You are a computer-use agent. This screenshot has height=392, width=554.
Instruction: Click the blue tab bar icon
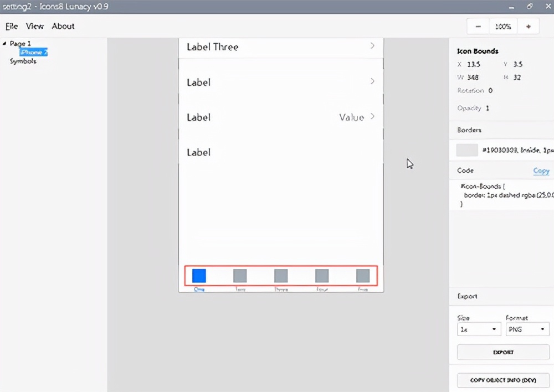pos(199,276)
